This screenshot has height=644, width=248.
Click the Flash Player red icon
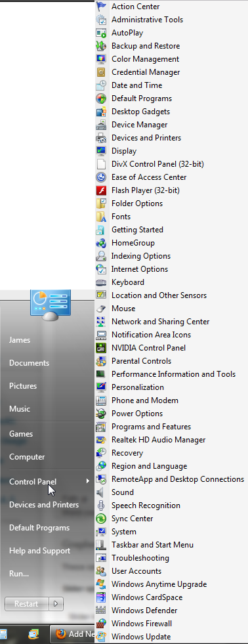pyautogui.click(x=101, y=190)
